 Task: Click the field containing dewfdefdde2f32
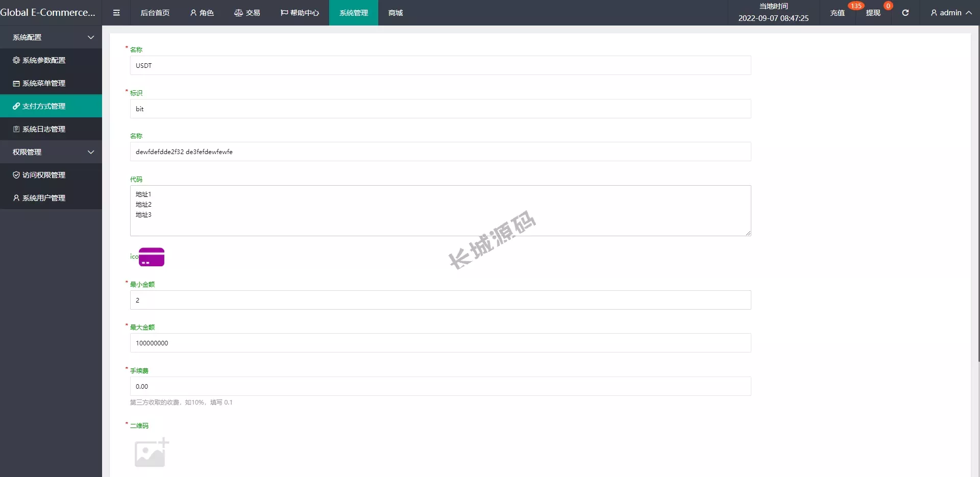tap(440, 152)
